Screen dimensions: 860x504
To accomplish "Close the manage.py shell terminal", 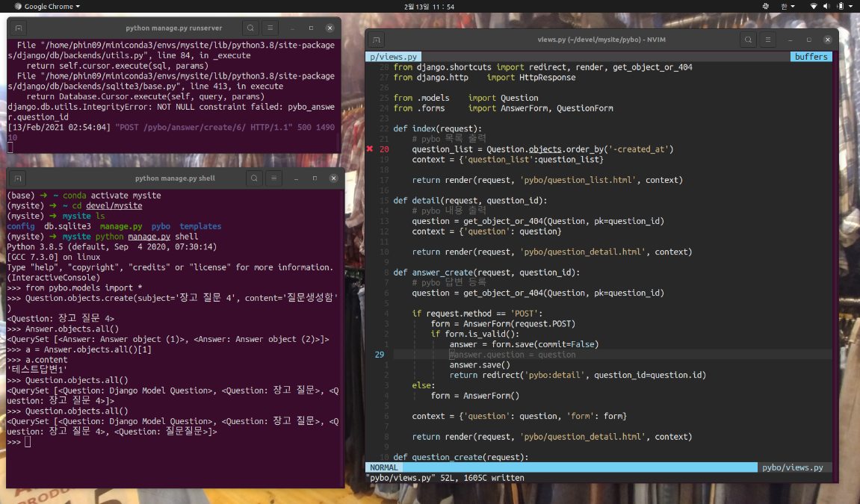I will tap(333, 178).
